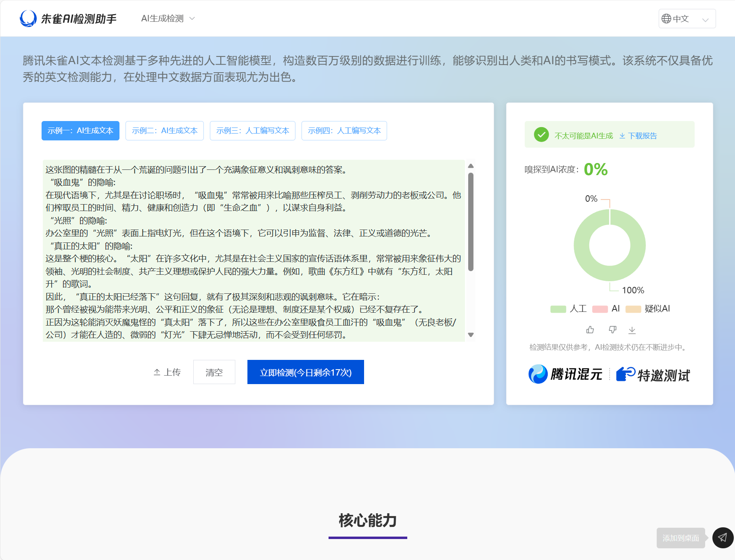Click the 疑似AI orange legend swatch
This screenshot has height=560, width=735.
[633, 309]
